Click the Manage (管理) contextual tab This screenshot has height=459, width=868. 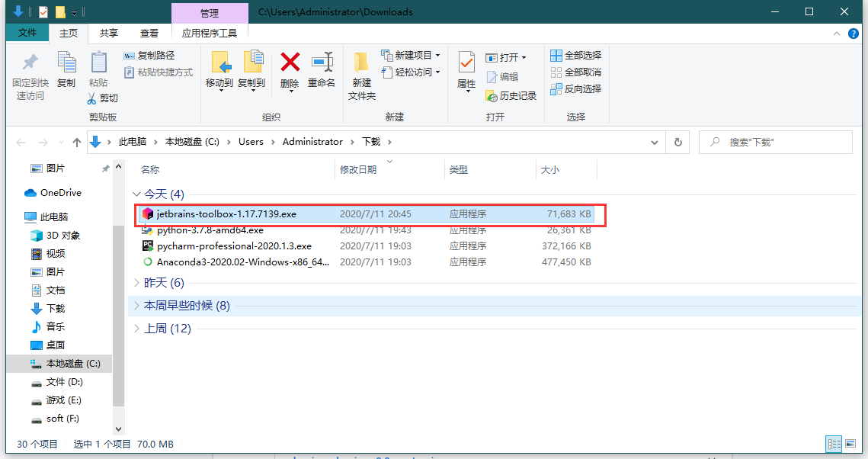[x=210, y=13]
